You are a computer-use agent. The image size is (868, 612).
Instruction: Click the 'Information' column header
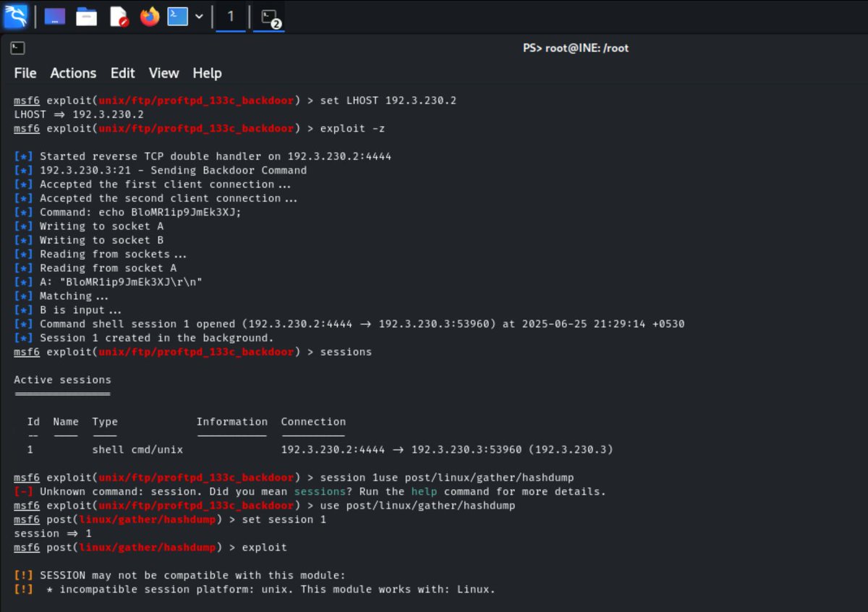click(x=232, y=422)
